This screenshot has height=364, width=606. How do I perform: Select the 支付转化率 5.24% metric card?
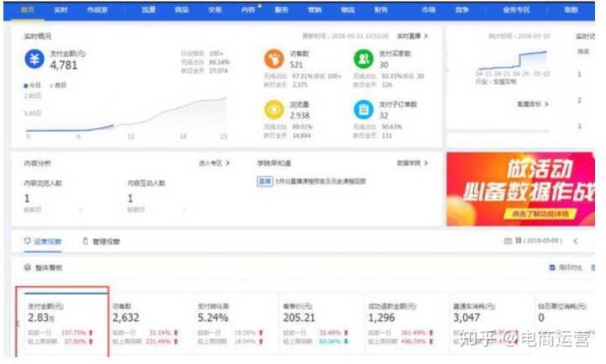pos(235,323)
